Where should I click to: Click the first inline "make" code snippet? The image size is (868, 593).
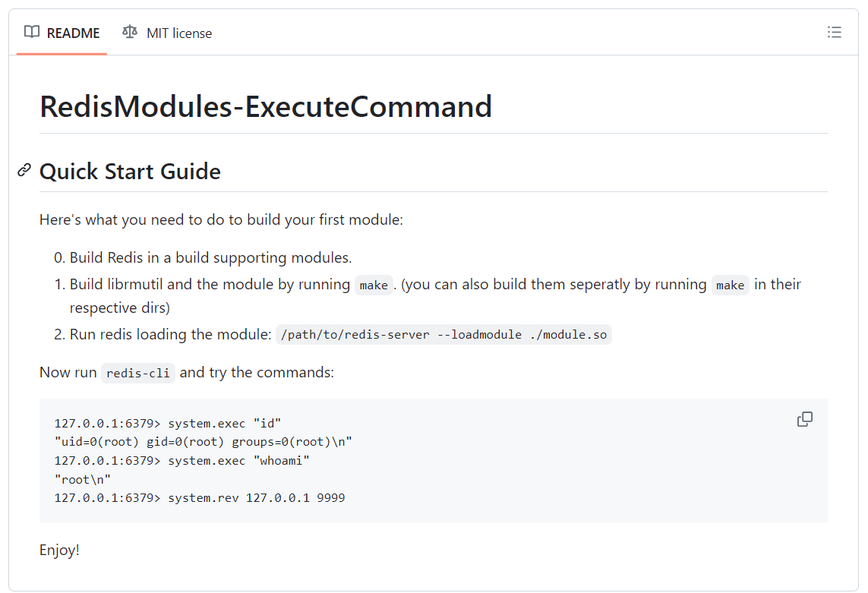[374, 285]
